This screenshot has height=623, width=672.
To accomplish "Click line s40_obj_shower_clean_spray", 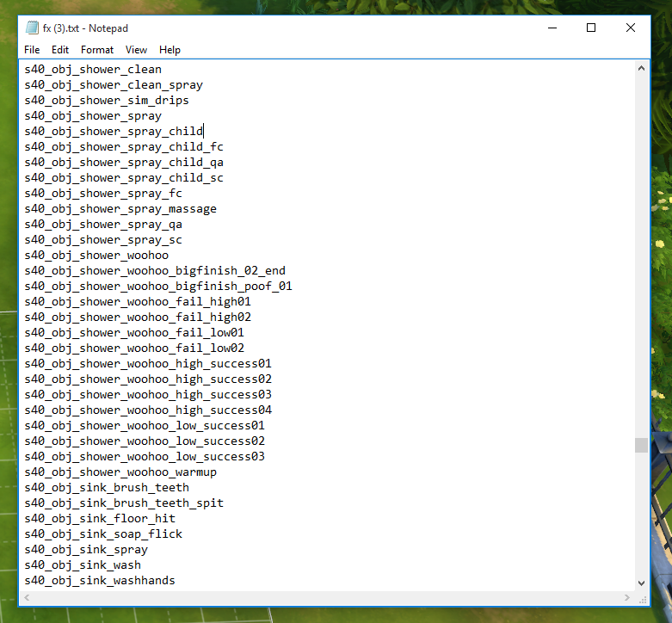I will [x=114, y=85].
